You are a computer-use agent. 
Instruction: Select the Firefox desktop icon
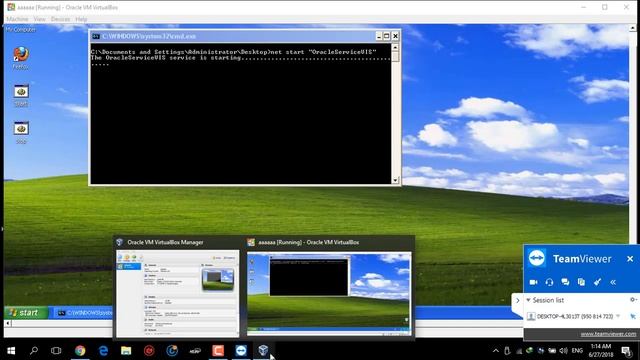click(x=21, y=54)
